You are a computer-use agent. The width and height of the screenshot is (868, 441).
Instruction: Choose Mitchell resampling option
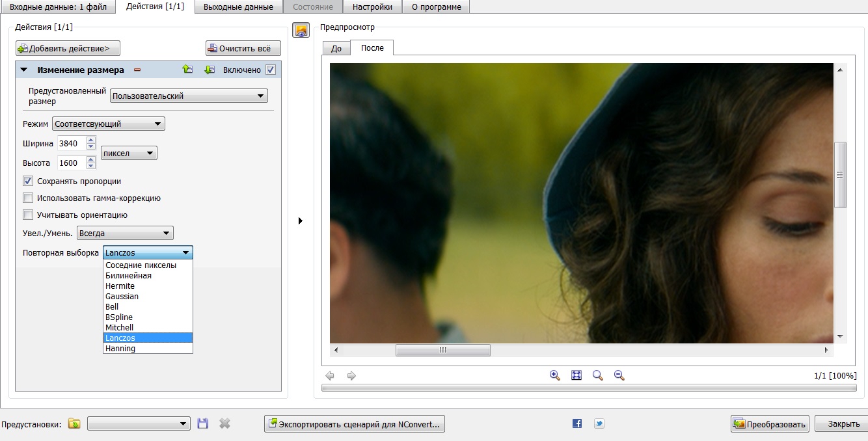coord(148,327)
